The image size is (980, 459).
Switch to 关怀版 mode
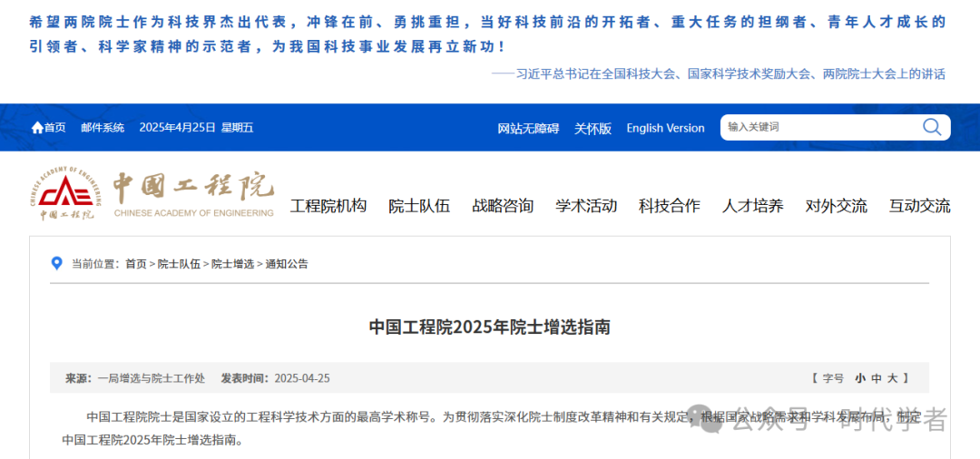(593, 129)
